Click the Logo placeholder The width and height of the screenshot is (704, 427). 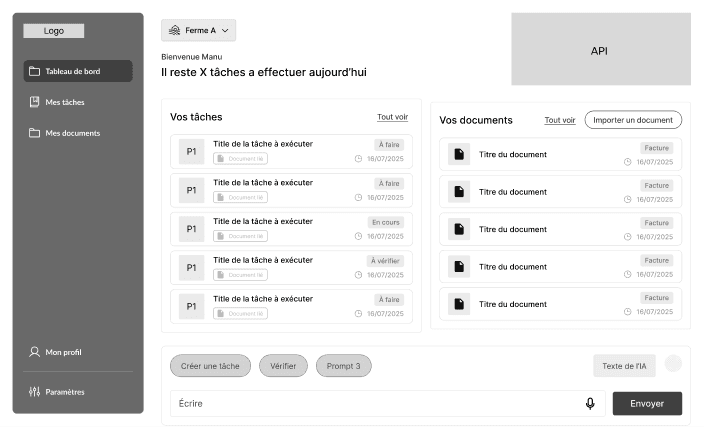click(x=53, y=31)
